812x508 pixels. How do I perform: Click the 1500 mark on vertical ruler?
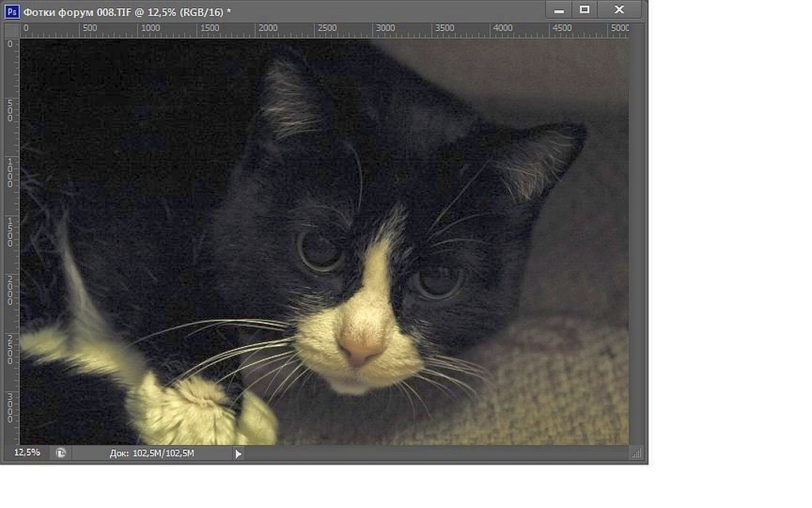(x=10, y=232)
